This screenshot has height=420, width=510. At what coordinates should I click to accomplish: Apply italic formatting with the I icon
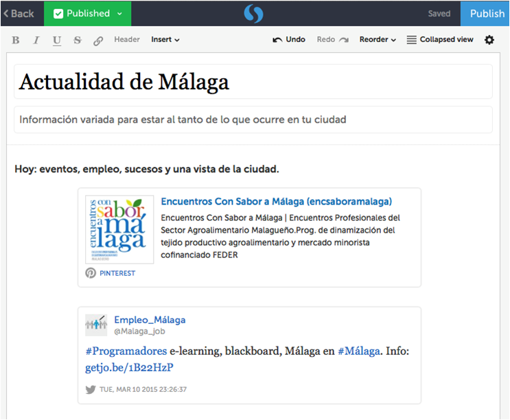pyautogui.click(x=36, y=40)
